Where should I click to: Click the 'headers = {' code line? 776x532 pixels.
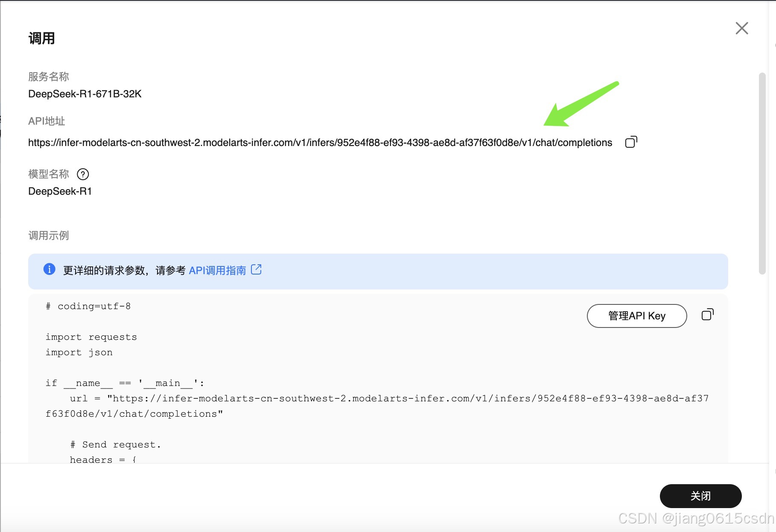103,460
